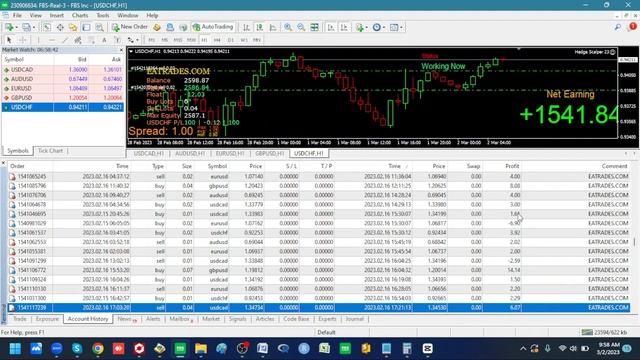Tile chart windows icon
Viewport: 640px width, 360px height.
314,27
